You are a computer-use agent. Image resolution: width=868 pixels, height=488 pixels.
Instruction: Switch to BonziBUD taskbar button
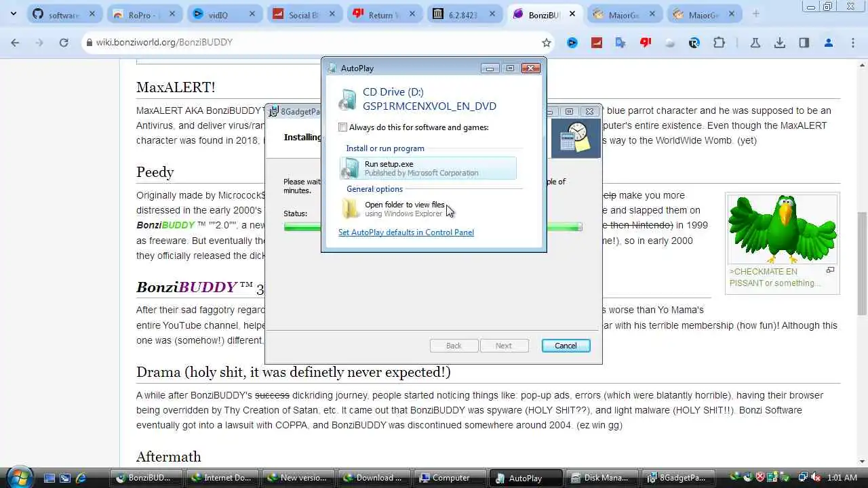point(146,478)
